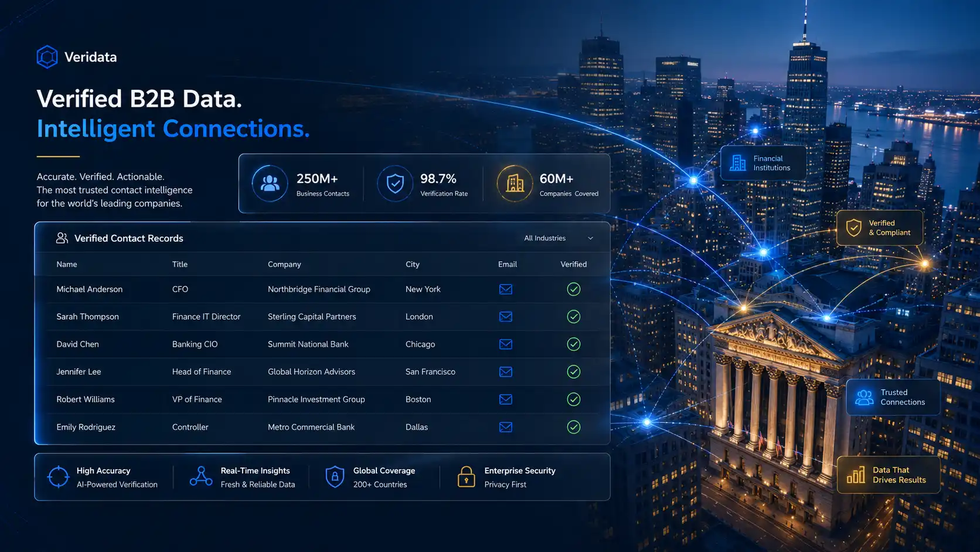The width and height of the screenshot is (980, 552).
Task: Select the Veridata brand name
Action: [91, 57]
